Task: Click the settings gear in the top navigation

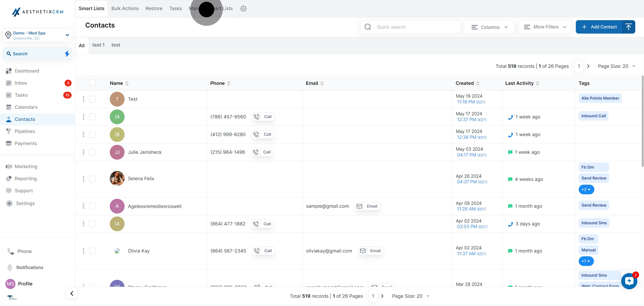Action: 243,8
